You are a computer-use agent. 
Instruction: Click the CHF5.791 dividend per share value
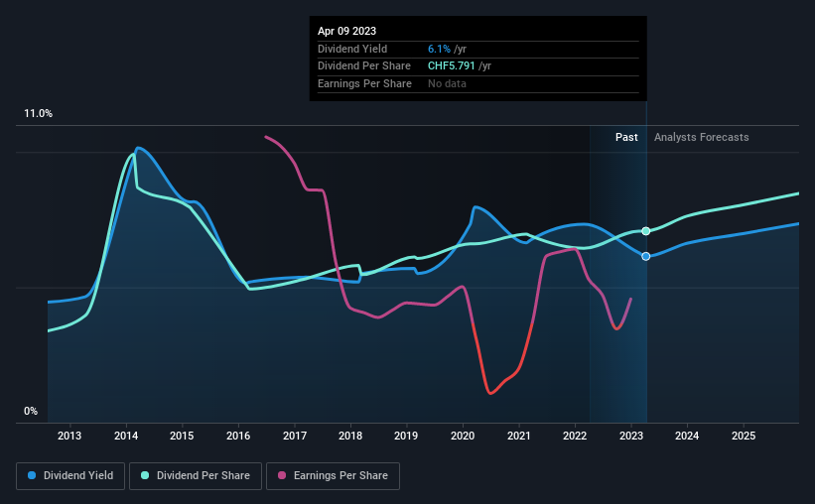coord(451,66)
